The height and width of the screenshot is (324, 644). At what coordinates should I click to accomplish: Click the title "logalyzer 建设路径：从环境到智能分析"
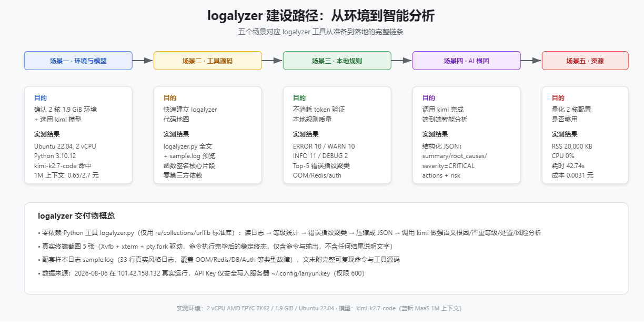pyautogui.click(x=321, y=16)
